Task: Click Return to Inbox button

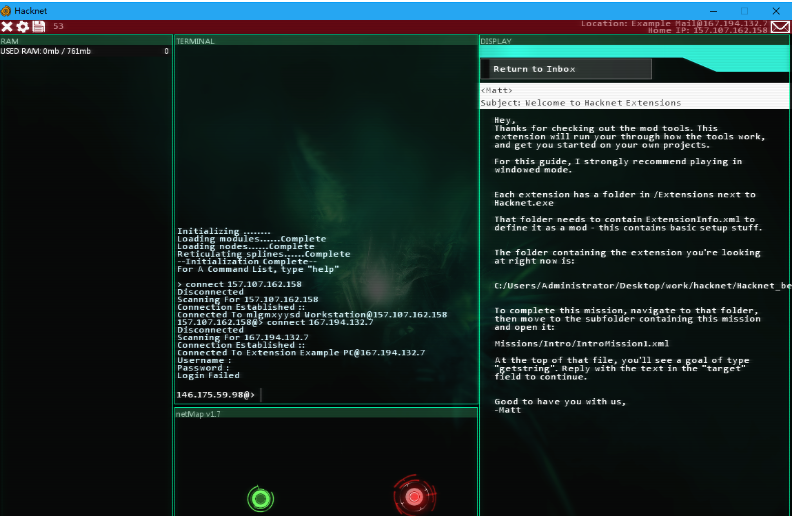Action: pyautogui.click(x=566, y=69)
